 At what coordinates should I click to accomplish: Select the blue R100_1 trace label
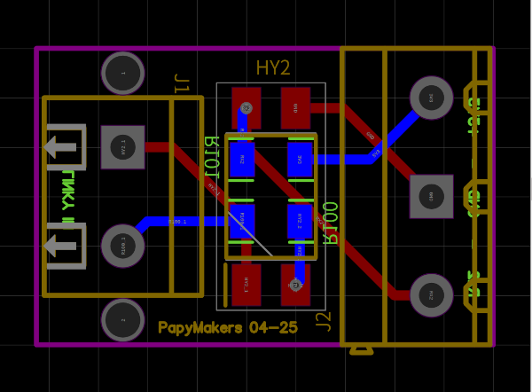click(x=177, y=222)
